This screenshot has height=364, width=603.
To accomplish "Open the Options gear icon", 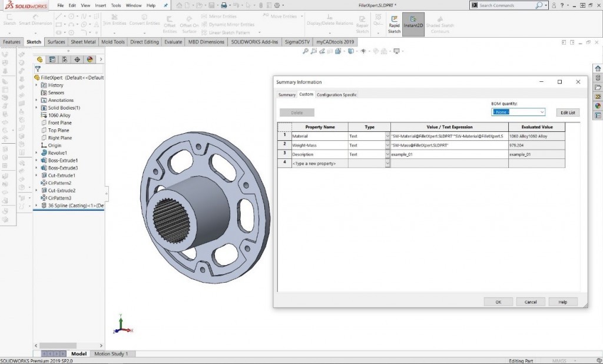I will 277,5.
